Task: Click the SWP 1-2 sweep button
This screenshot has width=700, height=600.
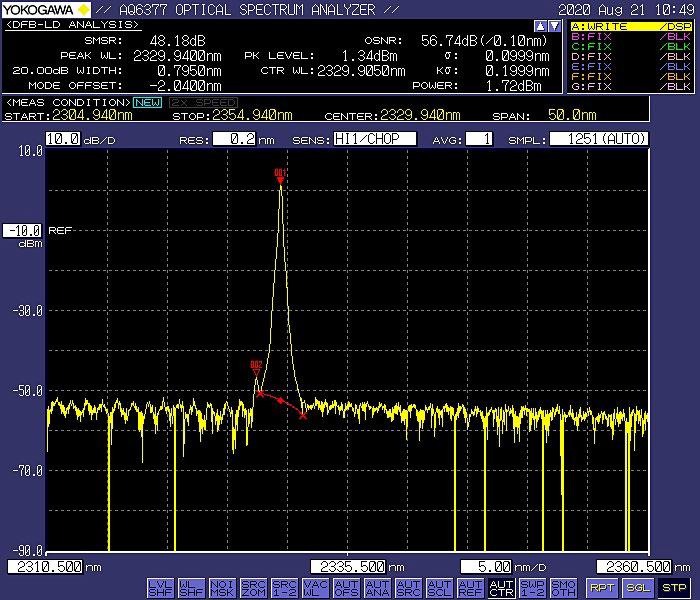Action: click(532, 588)
